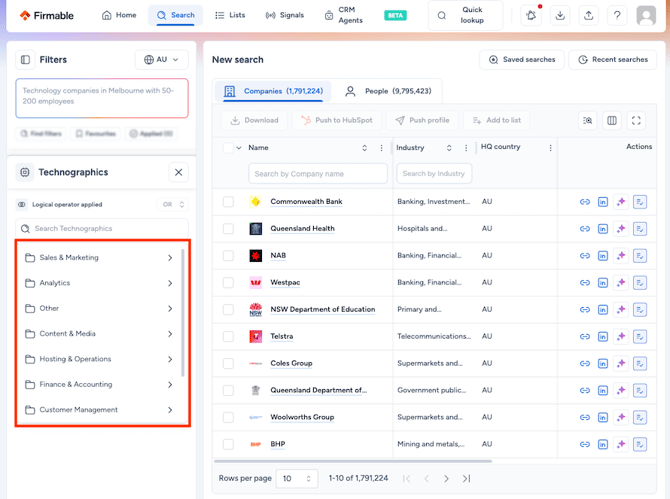Viewport: 670px width, 499px height.
Task: Switch to People tab
Action: (388, 91)
